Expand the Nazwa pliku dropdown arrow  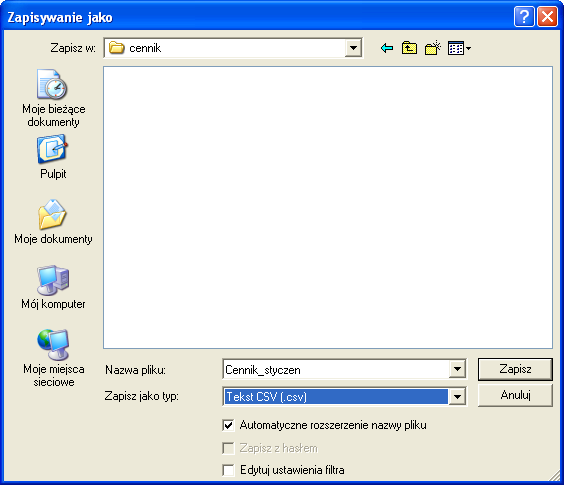[457, 369]
